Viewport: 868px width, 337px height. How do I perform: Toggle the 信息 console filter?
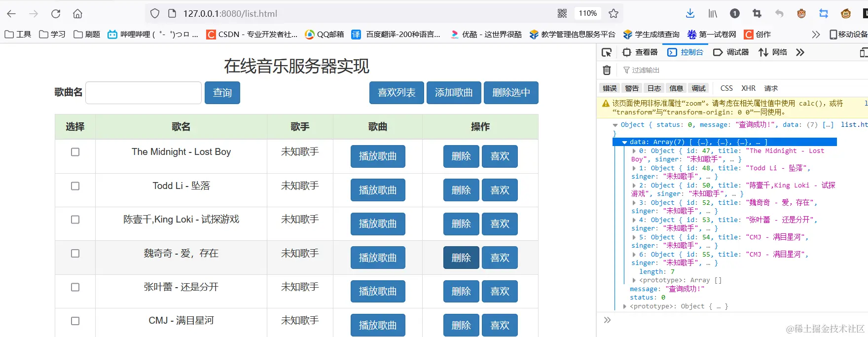676,88
